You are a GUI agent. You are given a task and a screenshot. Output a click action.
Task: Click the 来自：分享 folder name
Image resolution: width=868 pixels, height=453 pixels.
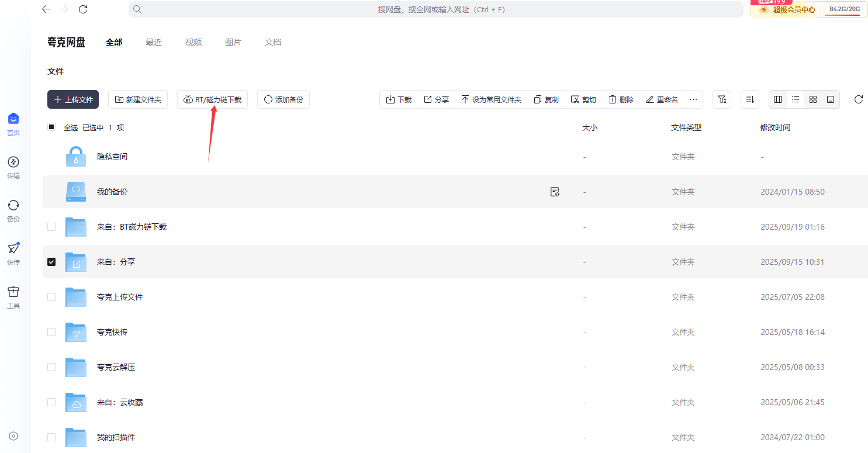tap(116, 262)
